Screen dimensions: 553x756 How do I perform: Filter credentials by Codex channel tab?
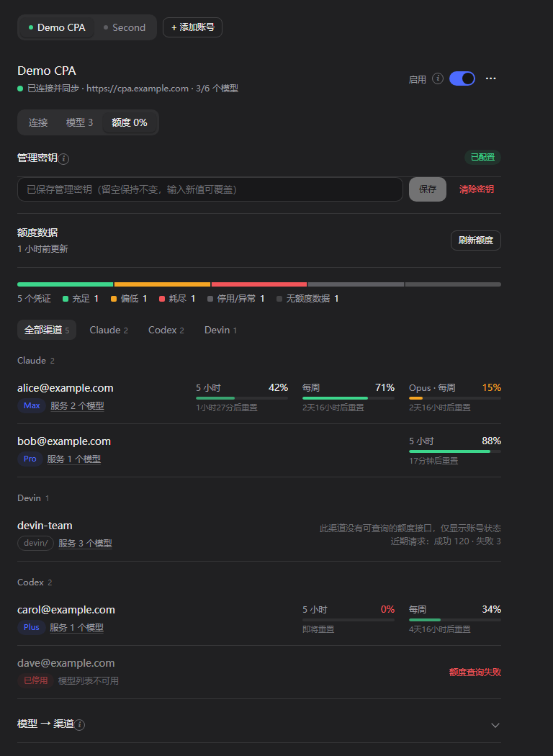point(166,330)
